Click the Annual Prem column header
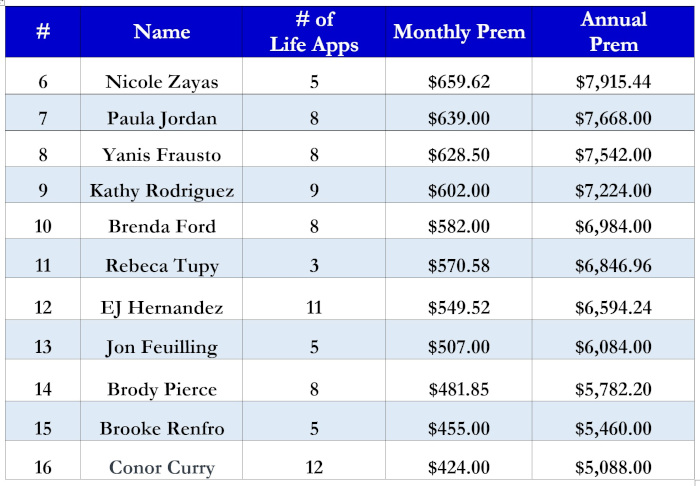Viewport: 700px width, 486px height. (613, 32)
